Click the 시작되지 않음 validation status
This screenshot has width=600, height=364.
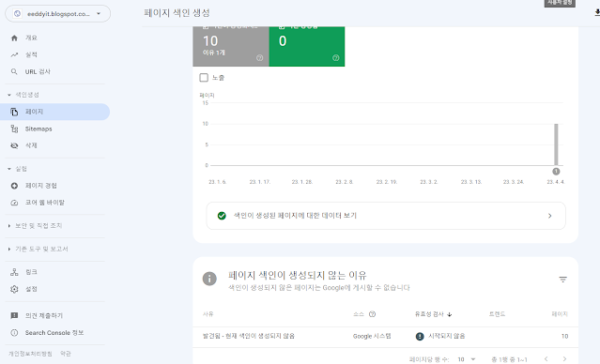pos(446,336)
